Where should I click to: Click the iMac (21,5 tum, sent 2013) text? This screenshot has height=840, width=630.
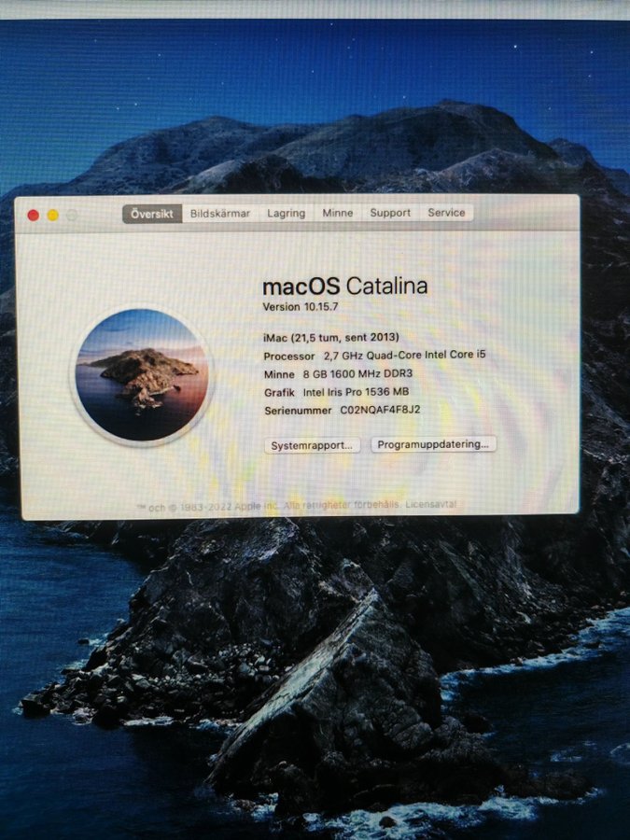331,337
